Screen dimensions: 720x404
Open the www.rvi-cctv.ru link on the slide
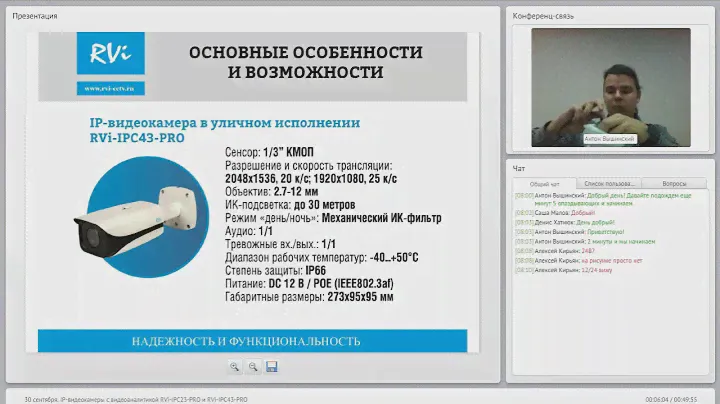tap(110, 88)
